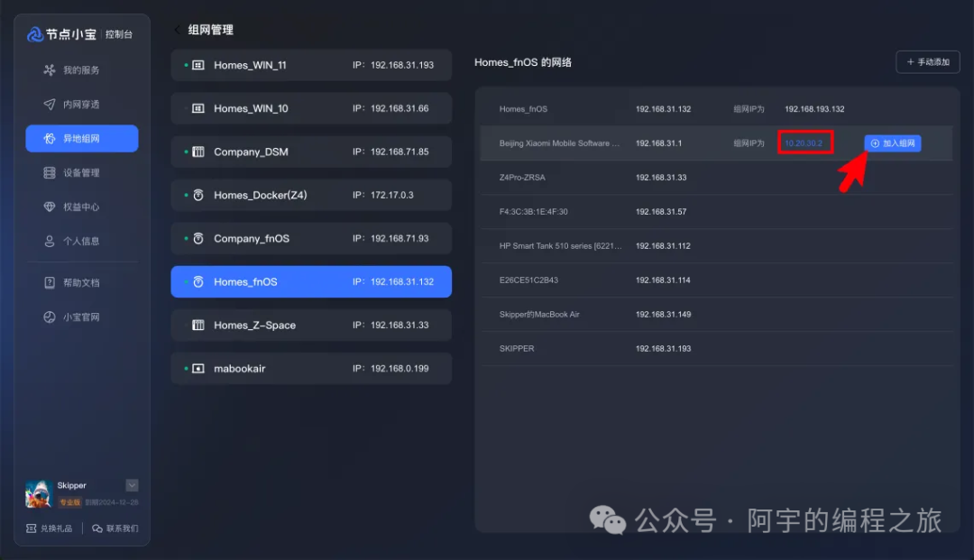Select 异地组网 in the sidebar
Screen dimensions: 974x560
coord(81,139)
